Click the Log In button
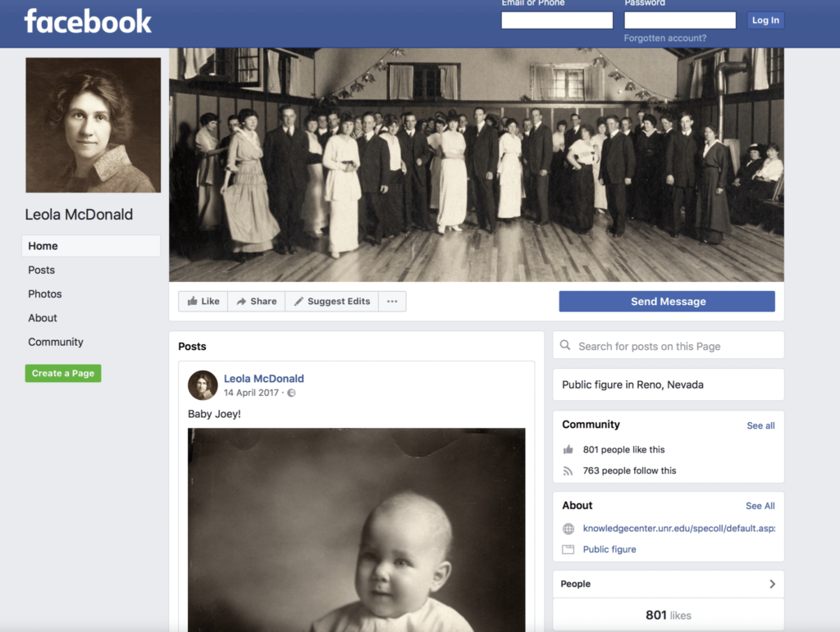This screenshot has width=840, height=632. pos(765,20)
